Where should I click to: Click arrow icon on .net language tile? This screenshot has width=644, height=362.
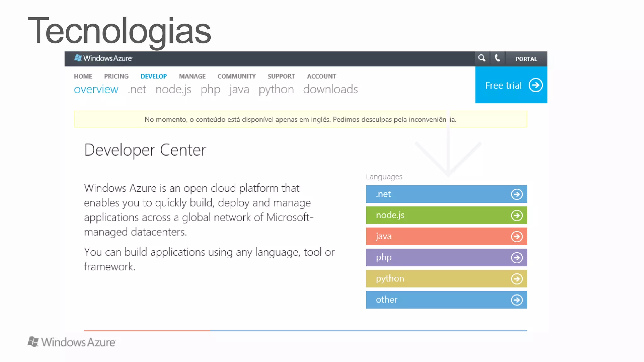517,194
